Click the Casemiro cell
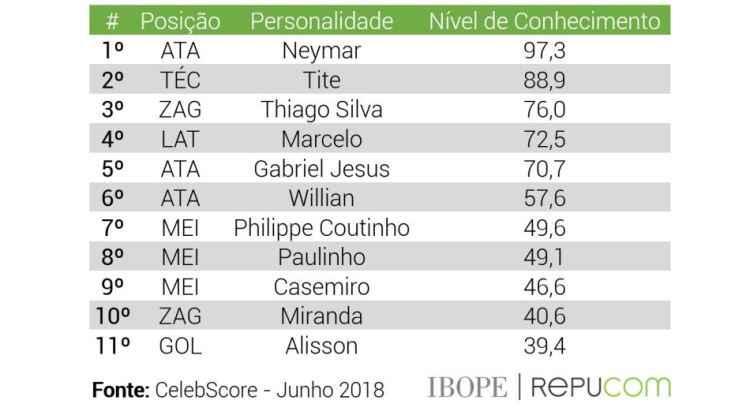750x415 pixels. pos(321,287)
